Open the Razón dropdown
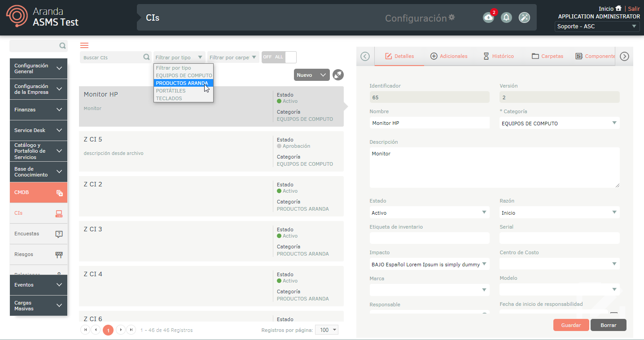The width and height of the screenshot is (644, 340). pos(560,212)
